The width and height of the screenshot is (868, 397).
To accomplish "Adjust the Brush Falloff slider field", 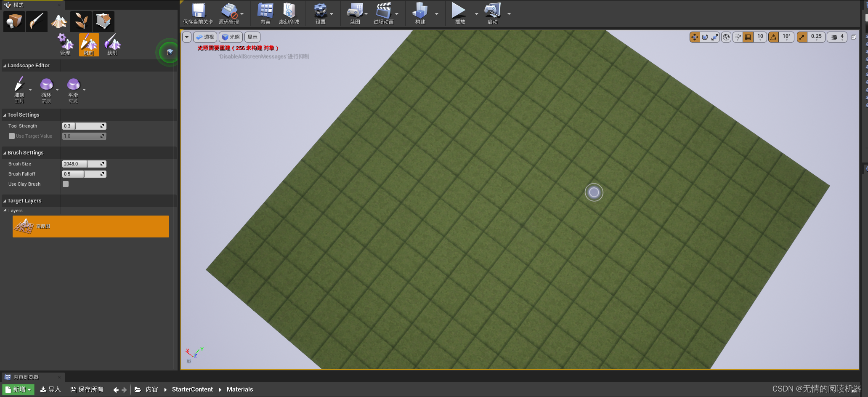I will (84, 174).
